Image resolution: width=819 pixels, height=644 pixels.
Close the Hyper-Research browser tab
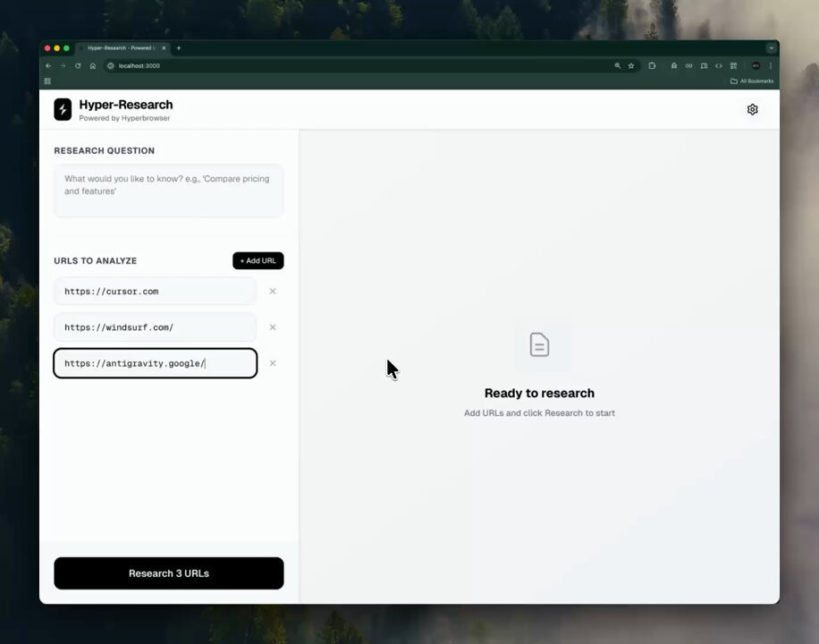164,48
